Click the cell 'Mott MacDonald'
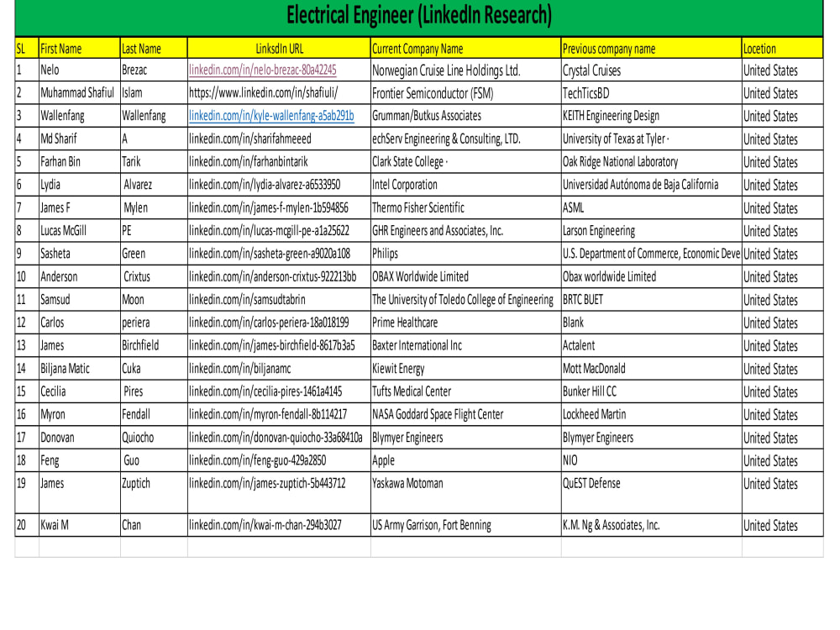The height and width of the screenshot is (630, 840). click(x=652, y=369)
